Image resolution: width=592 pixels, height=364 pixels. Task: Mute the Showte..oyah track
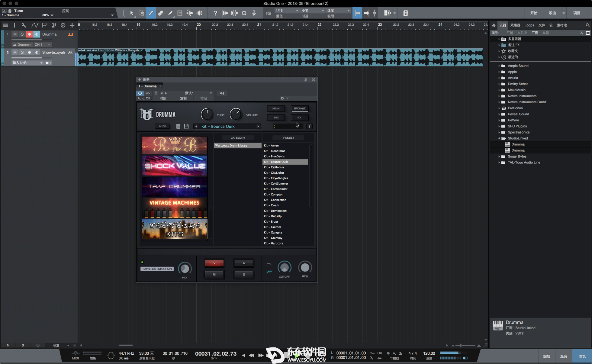(x=15, y=52)
